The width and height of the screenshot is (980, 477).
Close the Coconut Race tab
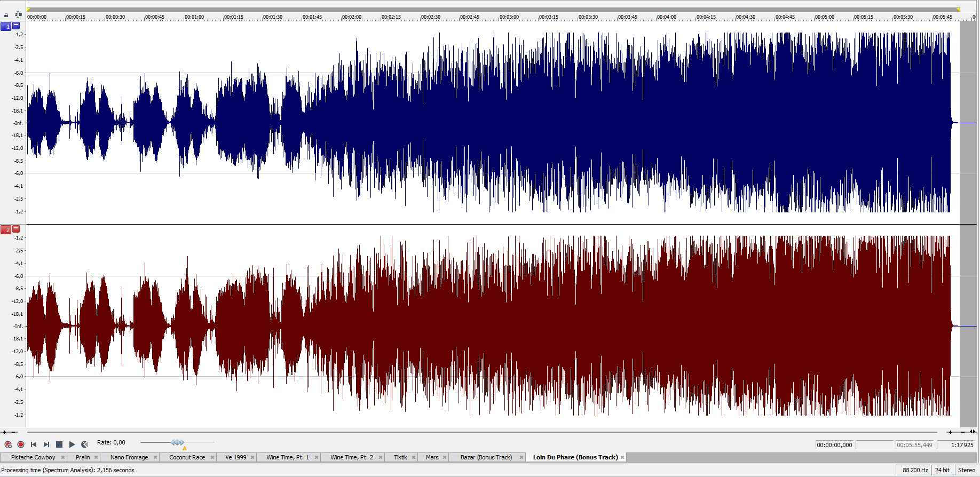click(212, 457)
